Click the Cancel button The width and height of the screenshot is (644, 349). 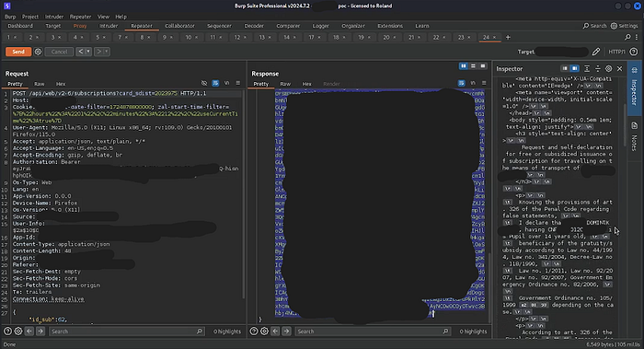click(59, 52)
